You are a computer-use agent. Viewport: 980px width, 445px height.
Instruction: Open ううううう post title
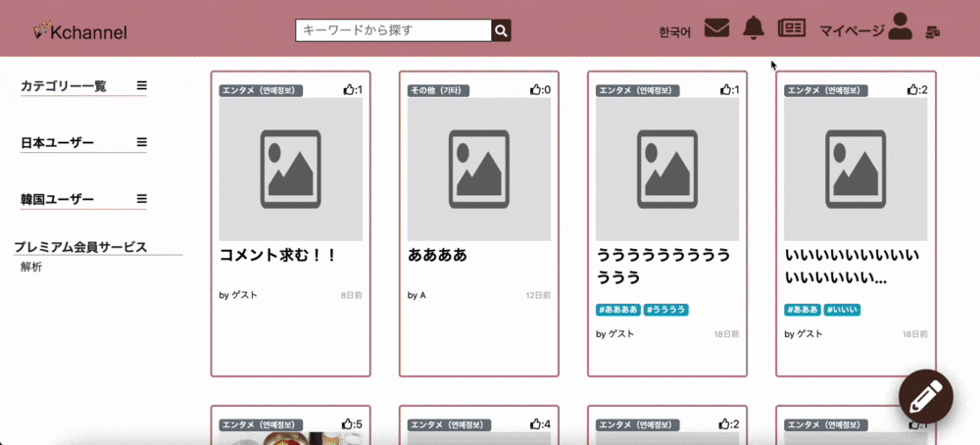tap(663, 267)
